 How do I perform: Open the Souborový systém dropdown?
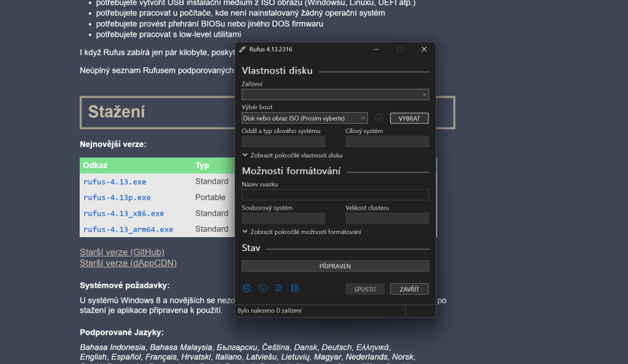(283, 218)
